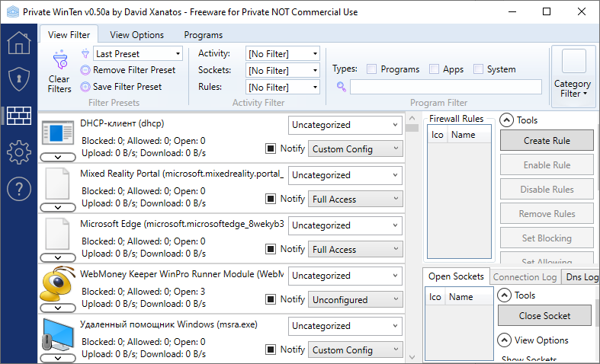600x364 pixels.
Task: Enable the Programs type checkbox
Action: 372,69
